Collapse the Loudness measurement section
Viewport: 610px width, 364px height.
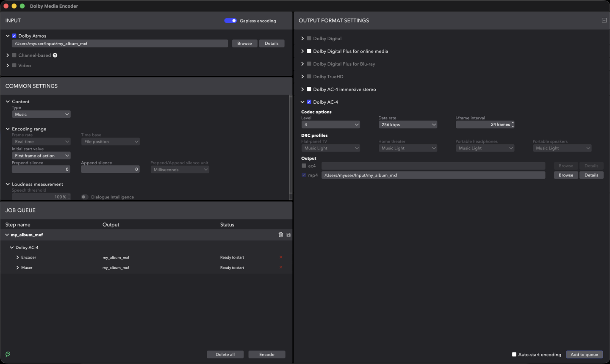tap(8, 184)
